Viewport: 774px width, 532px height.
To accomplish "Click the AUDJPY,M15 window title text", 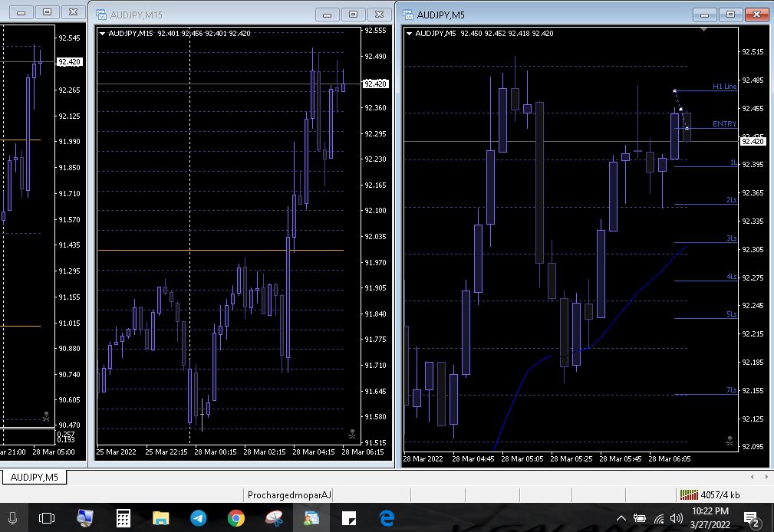I will point(137,15).
